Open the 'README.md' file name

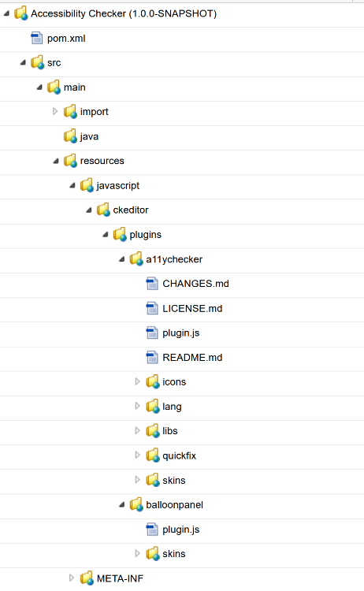(x=192, y=357)
